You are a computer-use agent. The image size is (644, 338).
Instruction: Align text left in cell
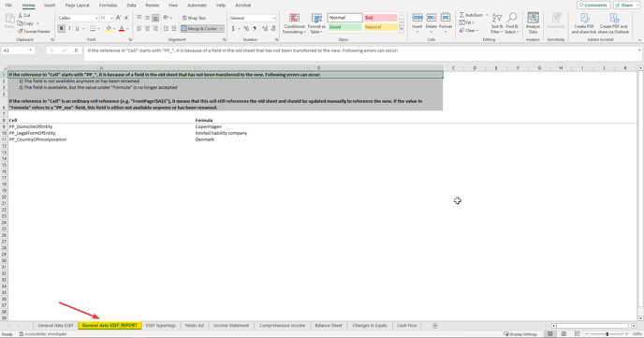point(139,29)
